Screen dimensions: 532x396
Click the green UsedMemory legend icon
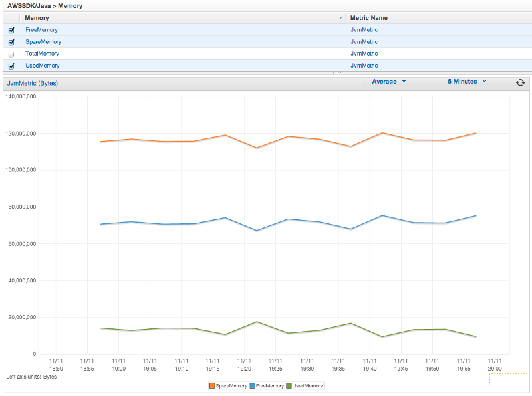289,385
